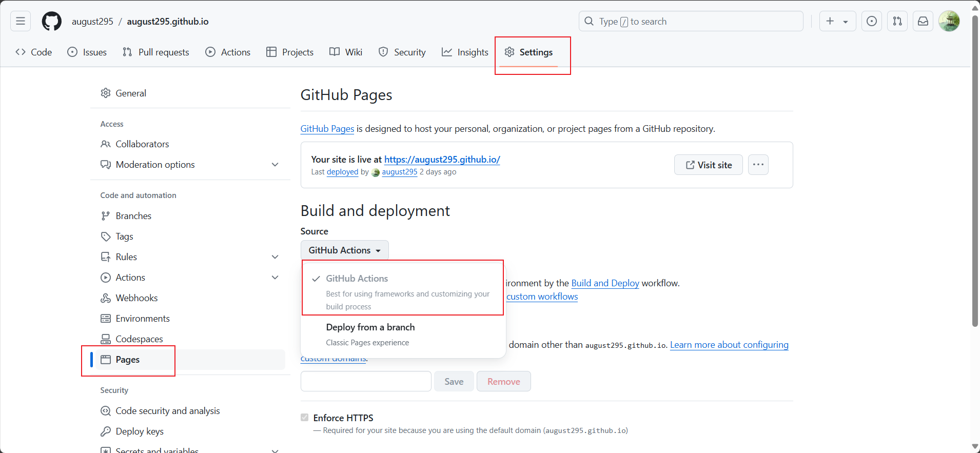Open the notifications inbox icon
Image resolution: width=980 pixels, height=453 pixels.
point(923,21)
